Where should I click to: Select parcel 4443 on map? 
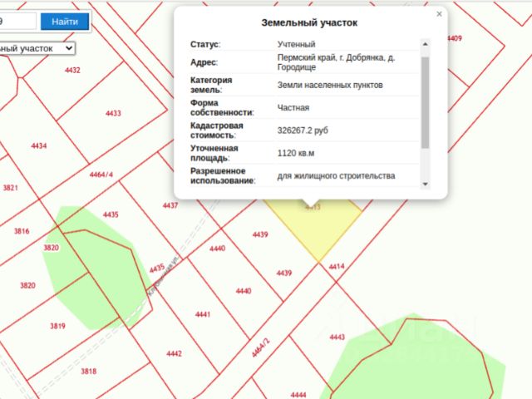pos(337,337)
